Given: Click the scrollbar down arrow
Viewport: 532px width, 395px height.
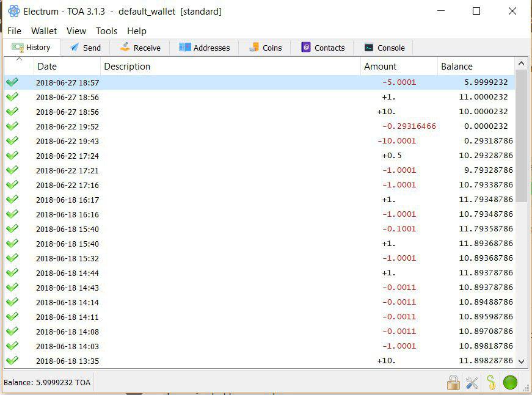Looking at the screenshot, I should 522,361.
